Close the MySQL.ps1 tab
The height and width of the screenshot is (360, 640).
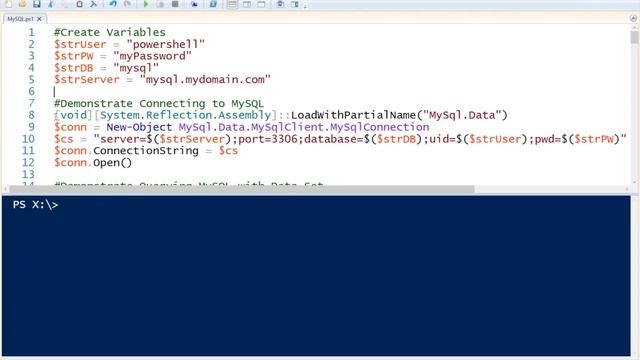pyautogui.click(x=39, y=19)
